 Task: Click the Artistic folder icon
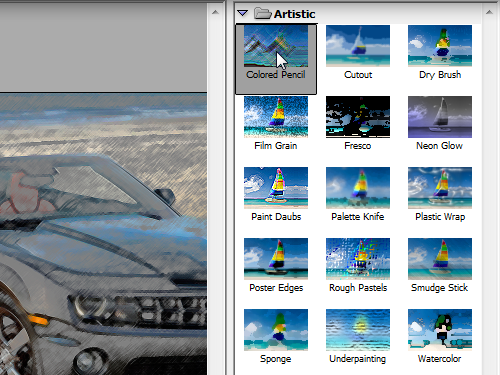(262, 13)
